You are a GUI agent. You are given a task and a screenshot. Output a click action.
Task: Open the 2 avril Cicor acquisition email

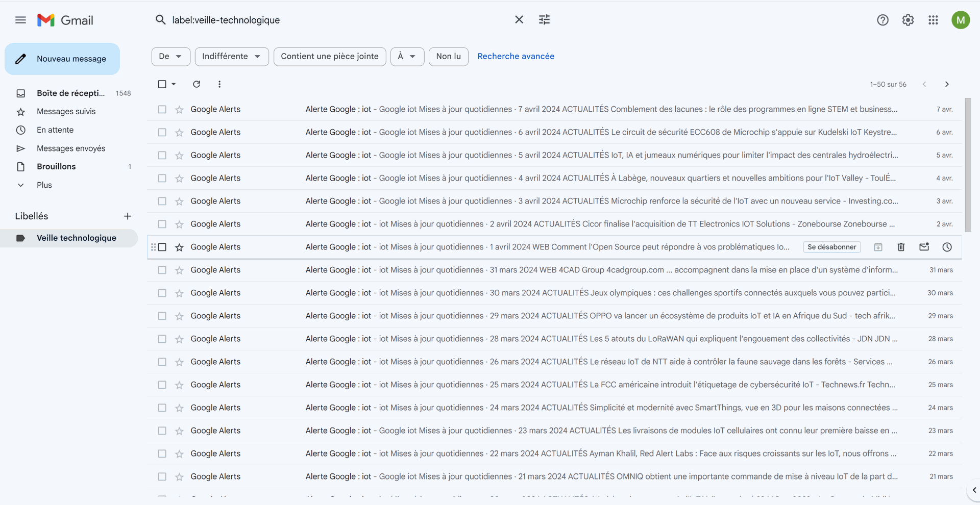pos(554,224)
